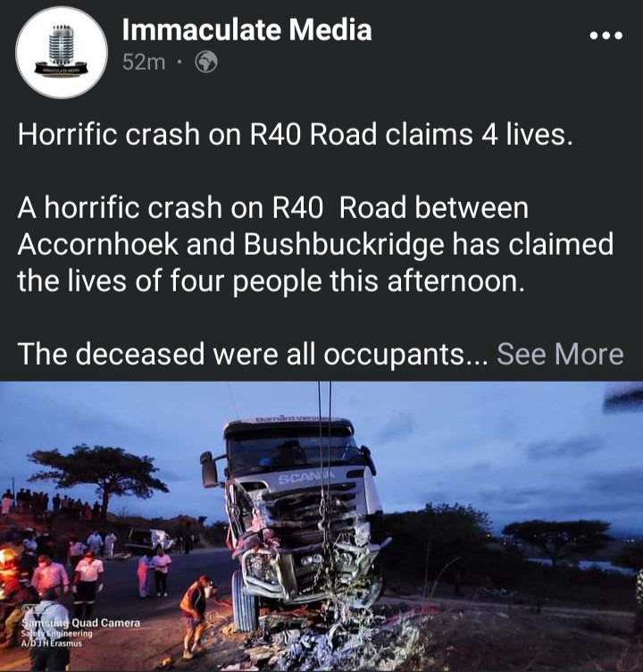This screenshot has height=672, width=643.
Task: Open the three-dot post options menu
Action: (x=605, y=35)
